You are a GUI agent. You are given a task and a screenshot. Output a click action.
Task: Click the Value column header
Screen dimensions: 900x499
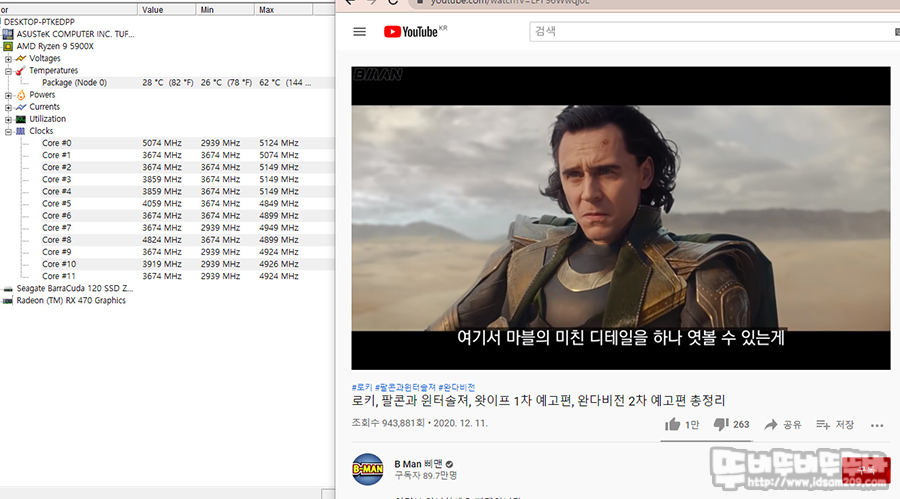click(166, 10)
